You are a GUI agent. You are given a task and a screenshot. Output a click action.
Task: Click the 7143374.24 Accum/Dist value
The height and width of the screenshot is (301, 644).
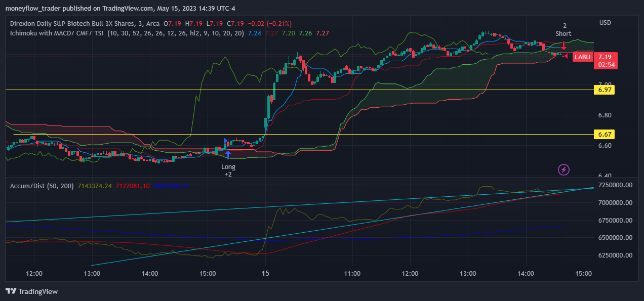point(95,186)
